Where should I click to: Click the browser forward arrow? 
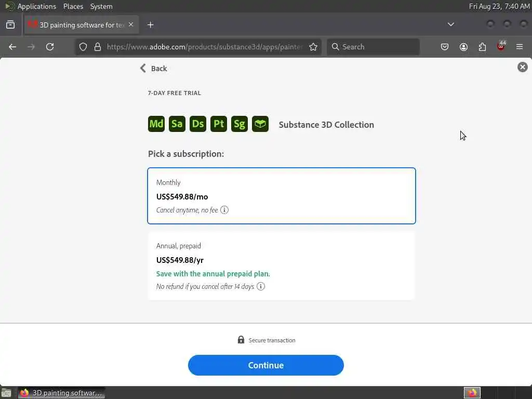[x=31, y=47]
